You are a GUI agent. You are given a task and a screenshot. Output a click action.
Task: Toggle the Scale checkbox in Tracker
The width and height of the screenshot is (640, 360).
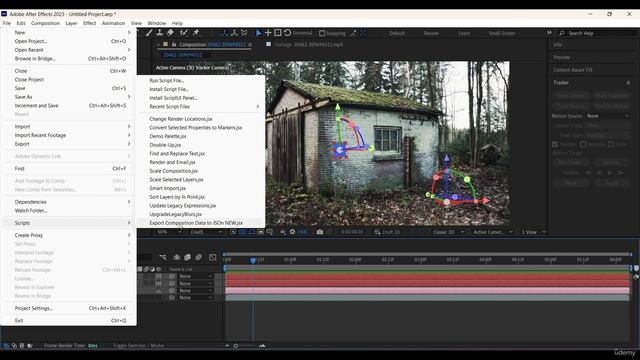click(x=611, y=144)
